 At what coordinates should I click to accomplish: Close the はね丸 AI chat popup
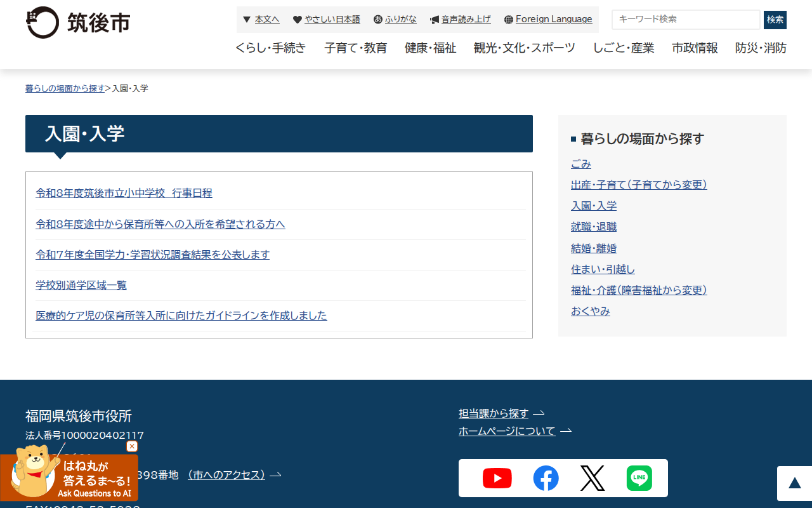[132, 446]
